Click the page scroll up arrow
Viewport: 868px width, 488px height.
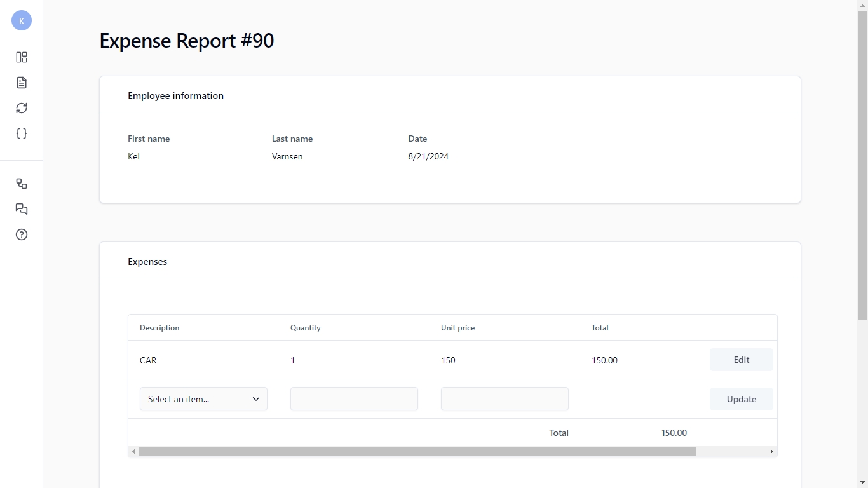(x=862, y=5)
